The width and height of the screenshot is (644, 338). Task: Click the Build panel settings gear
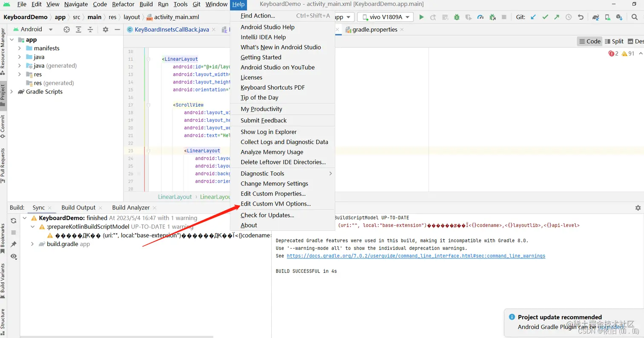coord(638,208)
